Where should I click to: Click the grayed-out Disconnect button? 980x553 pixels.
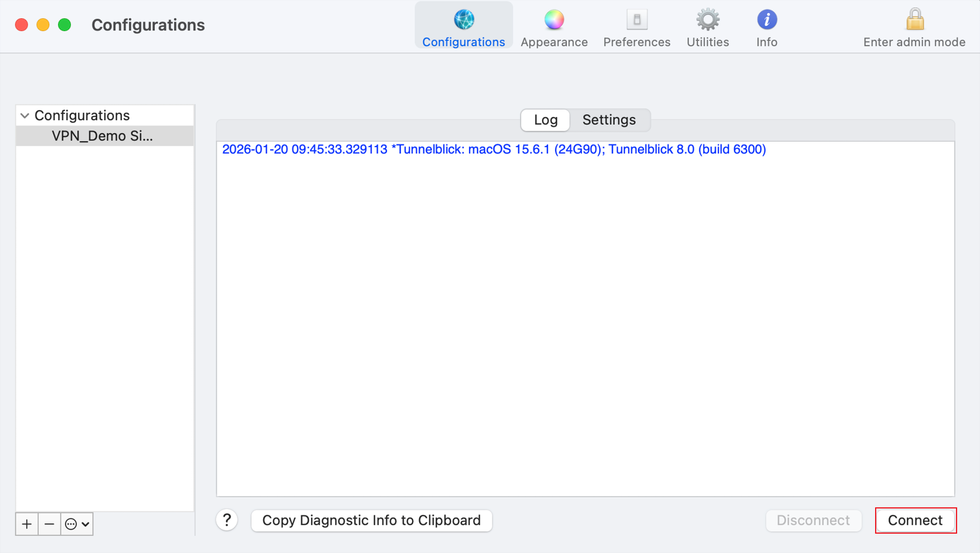813,520
